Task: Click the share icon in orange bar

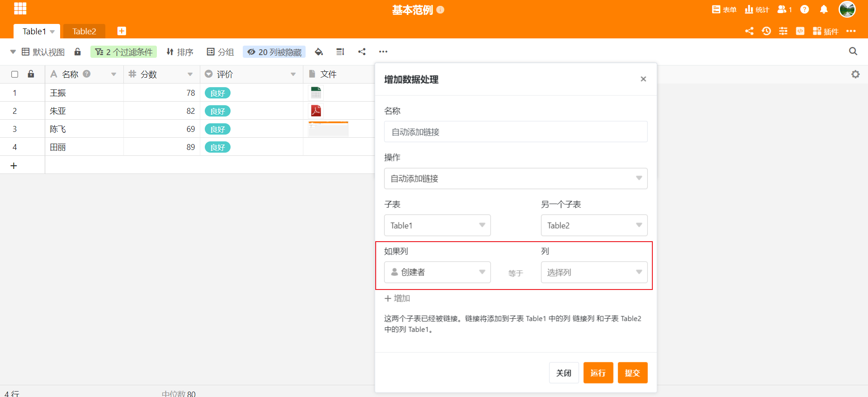Action: coord(749,31)
